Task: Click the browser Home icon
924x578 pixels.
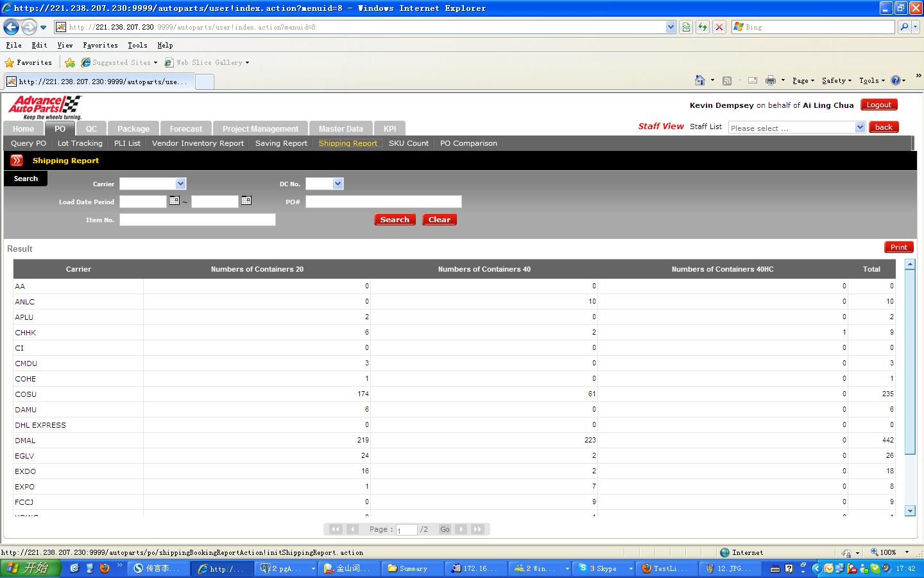Action: [700, 80]
